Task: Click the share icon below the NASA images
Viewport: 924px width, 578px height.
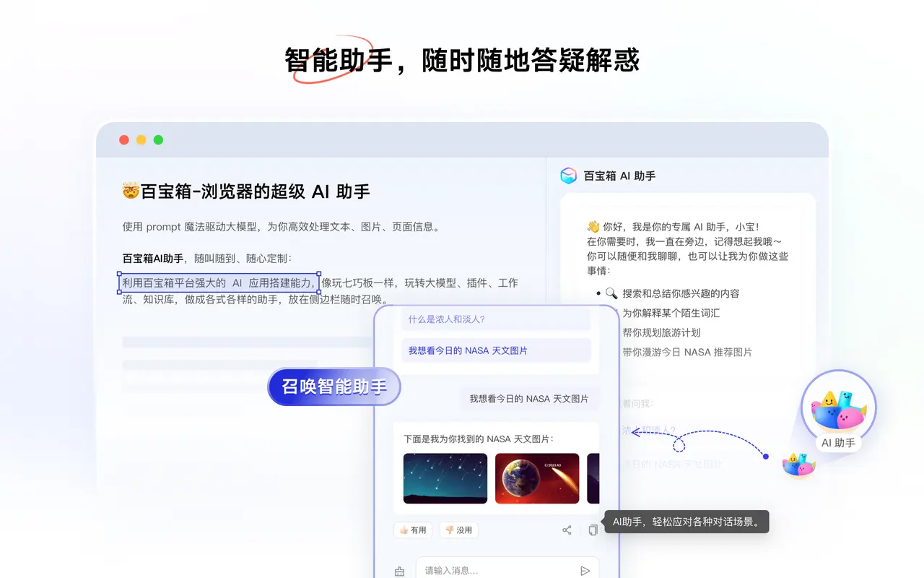Action: [x=567, y=530]
